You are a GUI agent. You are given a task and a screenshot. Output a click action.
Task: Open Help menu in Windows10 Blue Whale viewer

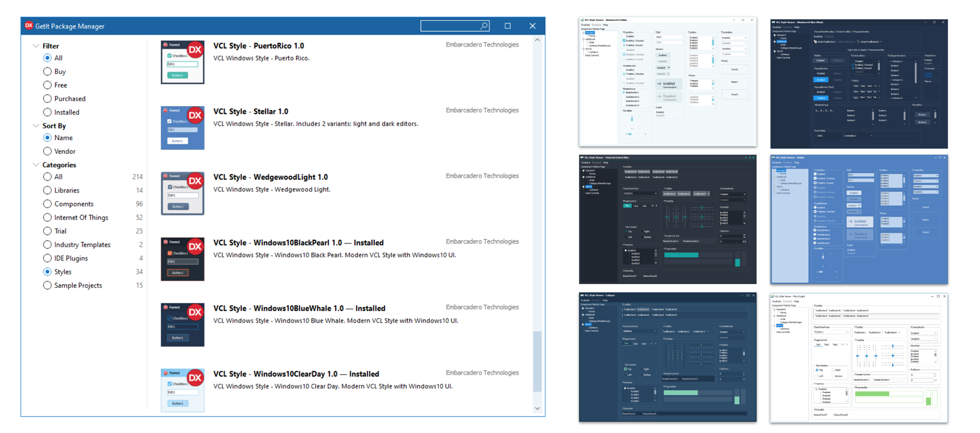797,27
